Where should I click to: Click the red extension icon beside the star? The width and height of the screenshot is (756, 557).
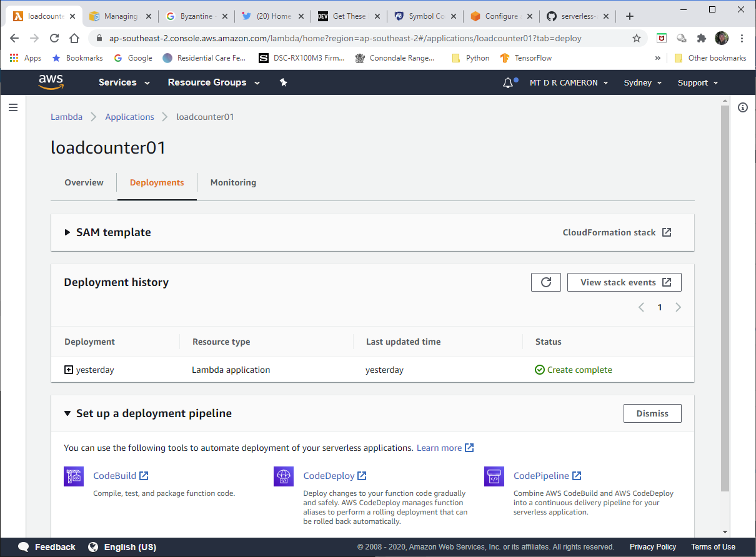[661, 38]
